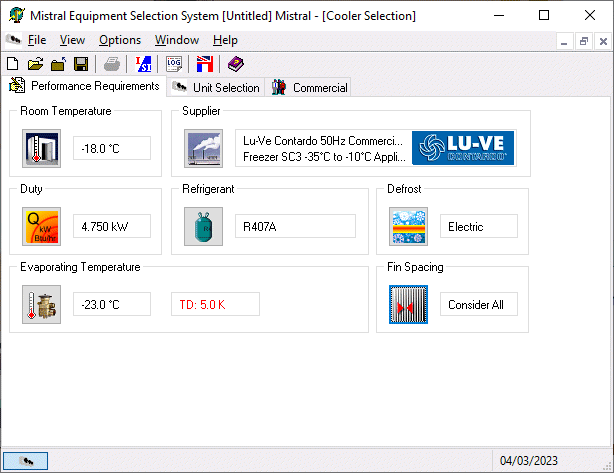Image resolution: width=614 pixels, height=473 pixels.
Task: Click the Fin Spacing icon
Action: coord(408,304)
